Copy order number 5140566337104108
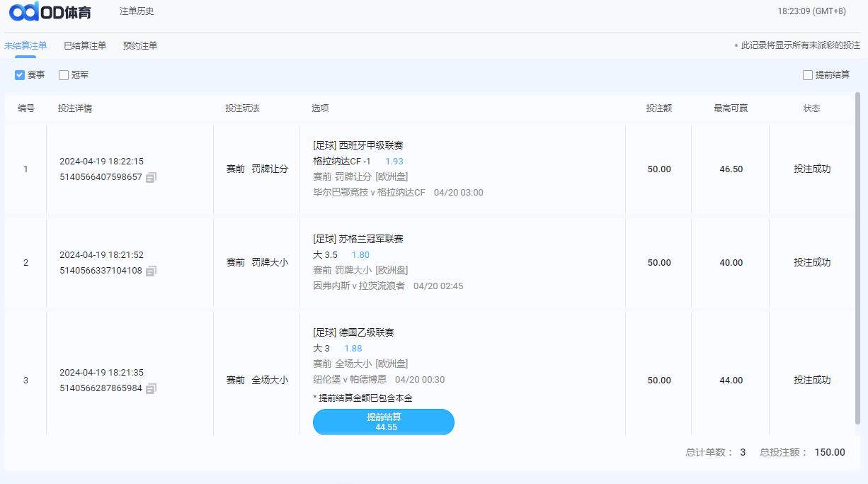Screen dimensions: 868x484 pyautogui.click(x=151, y=271)
